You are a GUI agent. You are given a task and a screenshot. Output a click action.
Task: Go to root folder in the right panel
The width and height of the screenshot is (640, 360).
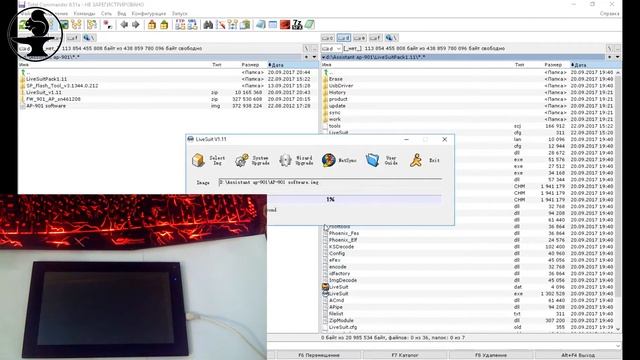click(x=610, y=48)
